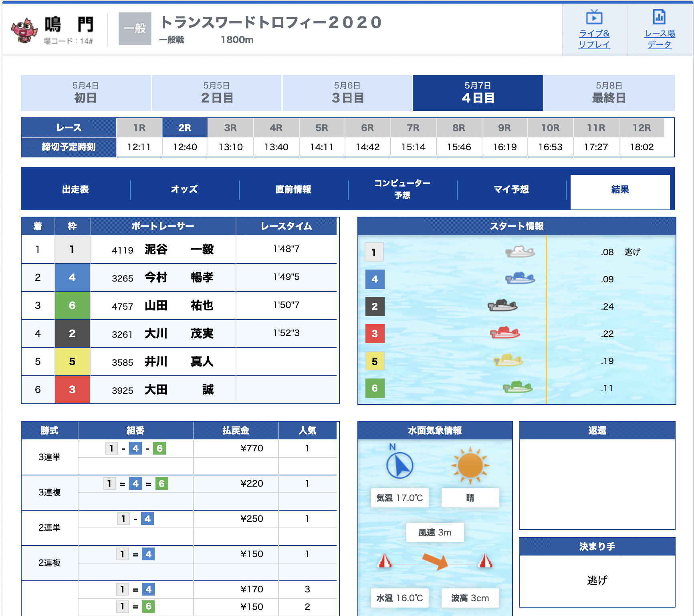The image size is (694, 616).
Task: Click the red boat 3 start icon
Action: (x=505, y=333)
